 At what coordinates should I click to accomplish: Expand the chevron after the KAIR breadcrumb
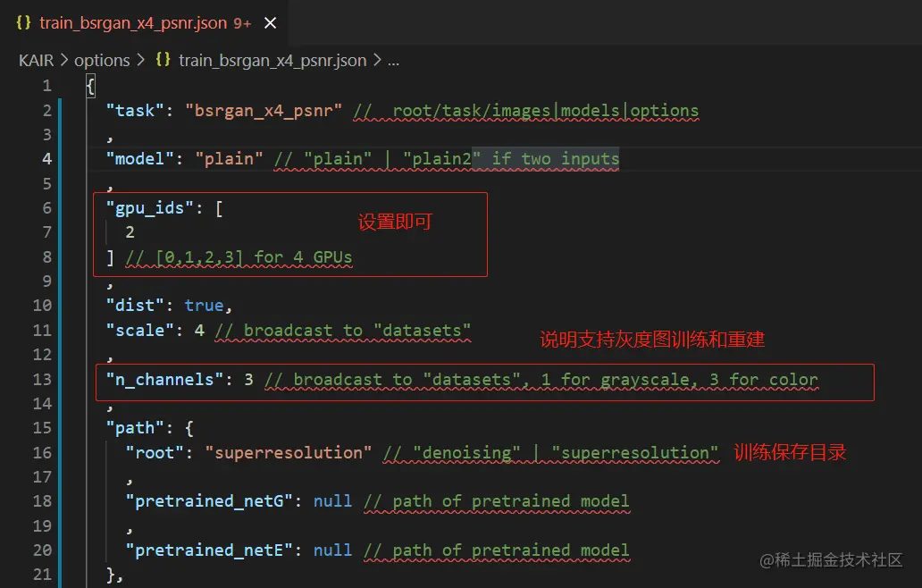(x=64, y=60)
